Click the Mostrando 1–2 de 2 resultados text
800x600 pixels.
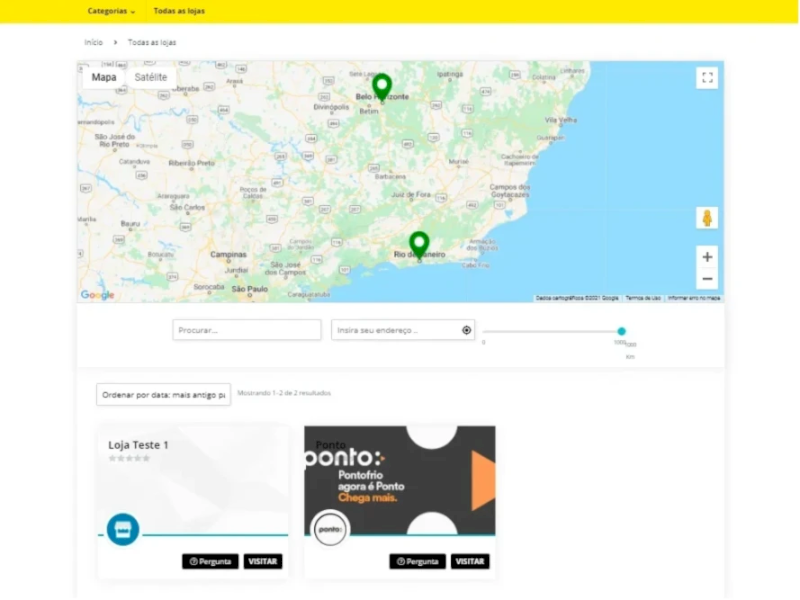tap(284, 393)
